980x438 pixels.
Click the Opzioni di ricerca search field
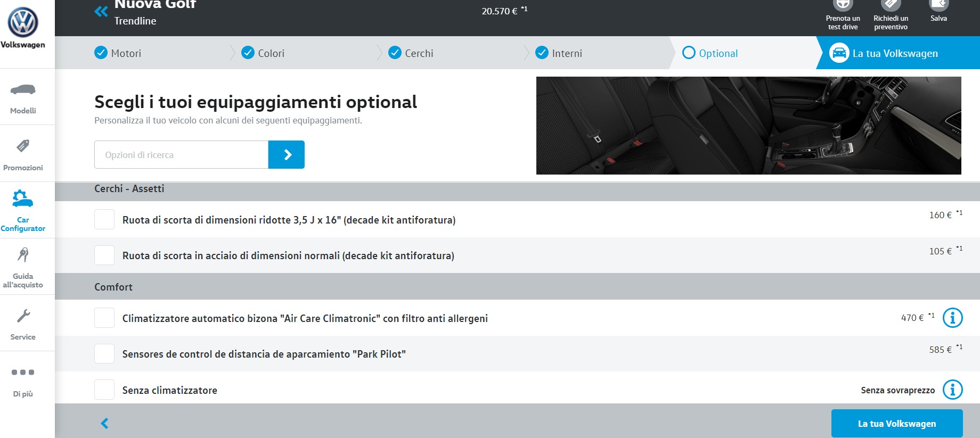[x=181, y=155]
